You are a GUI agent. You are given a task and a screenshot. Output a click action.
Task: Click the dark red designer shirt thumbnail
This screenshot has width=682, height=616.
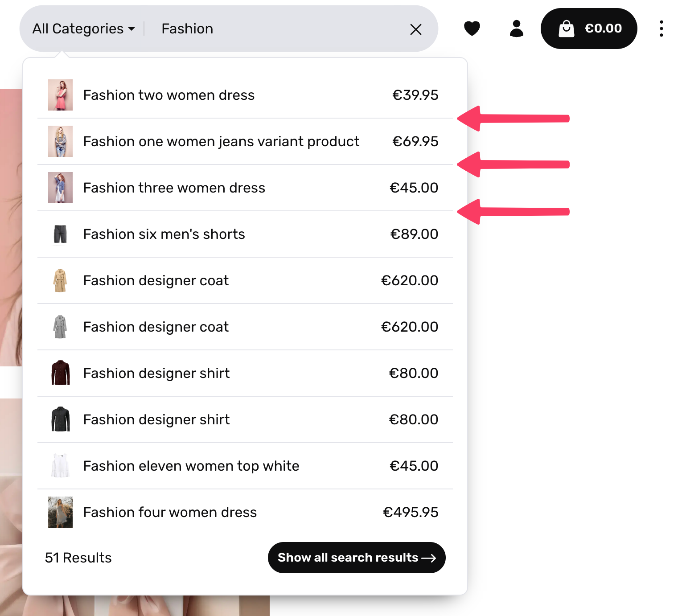coord(60,373)
